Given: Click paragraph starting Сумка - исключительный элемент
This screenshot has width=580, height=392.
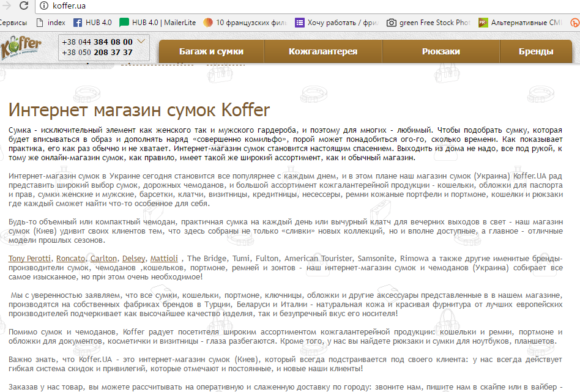Looking at the screenshot, I should [285, 144].
